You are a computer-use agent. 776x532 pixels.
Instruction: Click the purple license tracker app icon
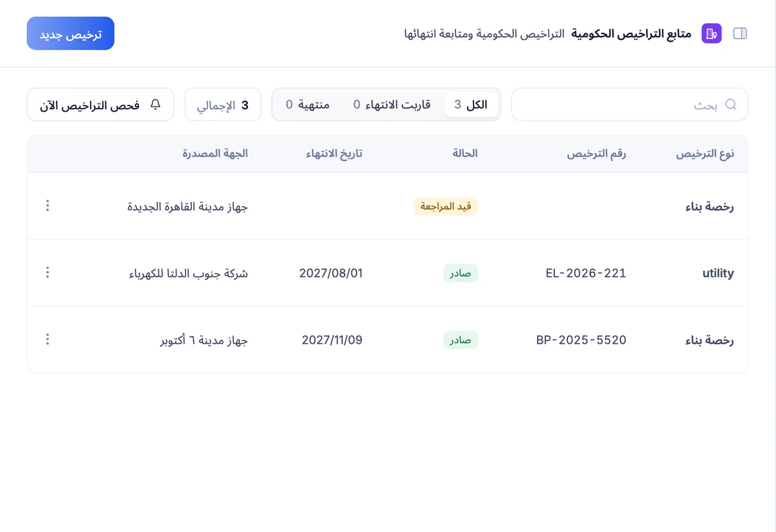click(x=712, y=33)
